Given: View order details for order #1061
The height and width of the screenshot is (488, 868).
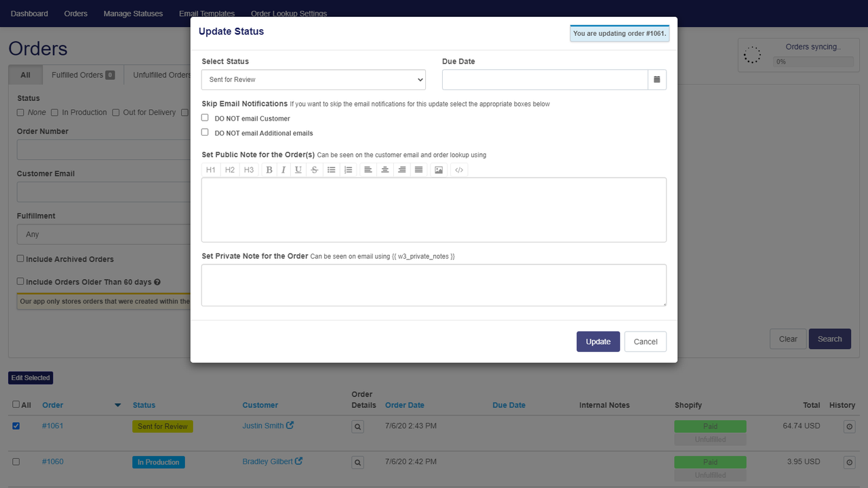Looking at the screenshot, I should point(358,427).
